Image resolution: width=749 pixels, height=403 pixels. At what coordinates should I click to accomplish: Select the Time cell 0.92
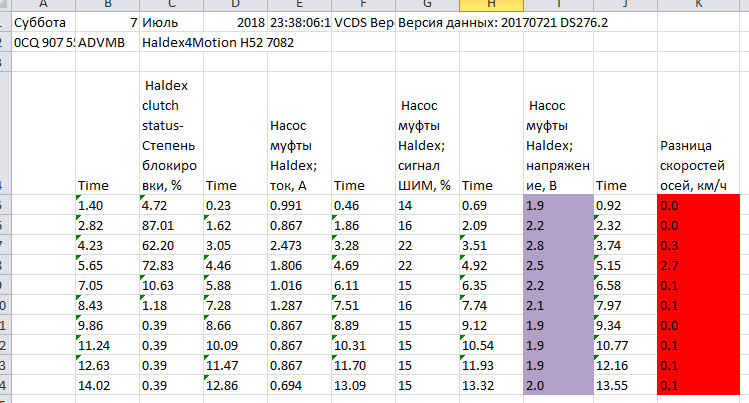(625, 205)
